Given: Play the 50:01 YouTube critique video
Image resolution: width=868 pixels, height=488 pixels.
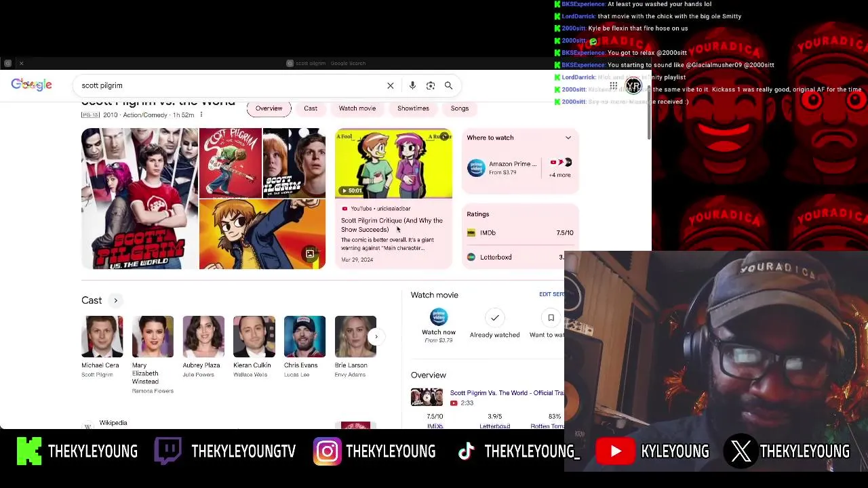Looking at the screenshot, I should pos(393,163).
